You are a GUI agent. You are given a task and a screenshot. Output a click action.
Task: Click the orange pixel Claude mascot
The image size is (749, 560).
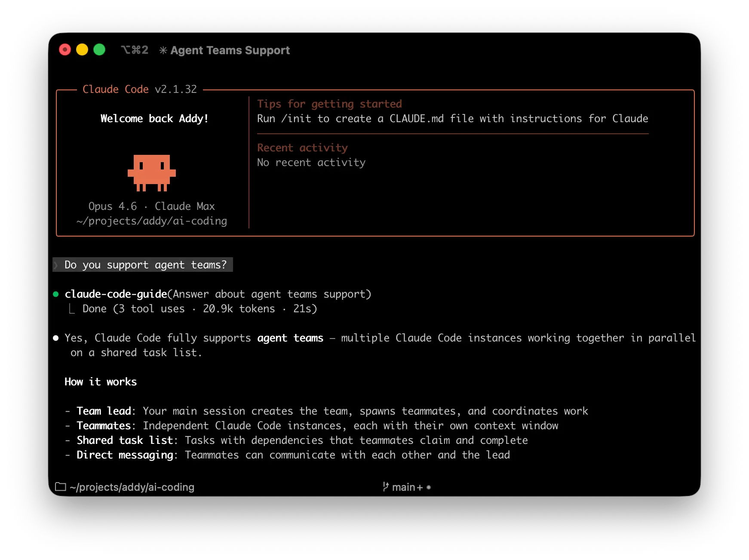tap(152, 173)
